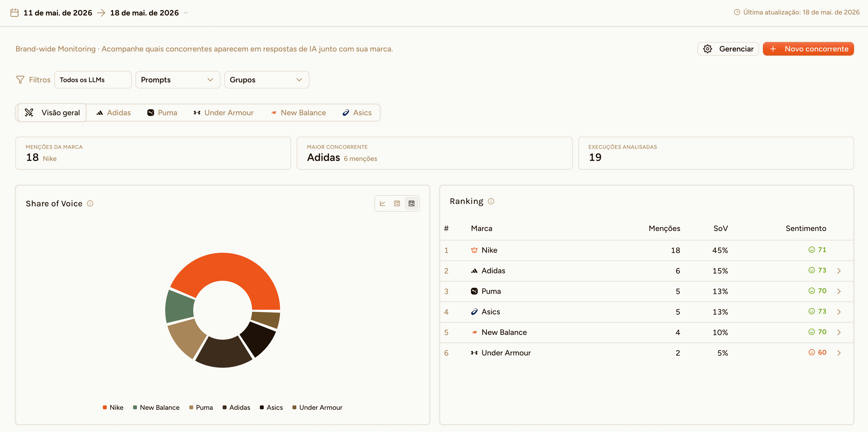
Task: Open the Prompts filter dropdown
Action: point(178,80)
